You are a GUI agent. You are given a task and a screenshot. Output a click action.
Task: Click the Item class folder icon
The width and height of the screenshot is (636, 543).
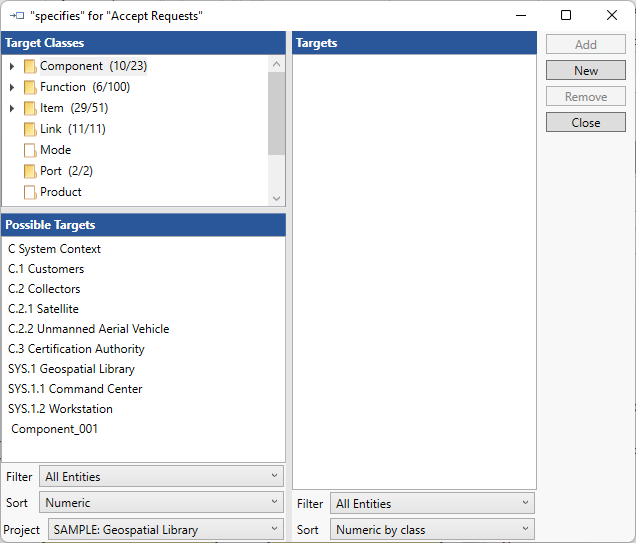pyautogui.click(x=30, y=108)
